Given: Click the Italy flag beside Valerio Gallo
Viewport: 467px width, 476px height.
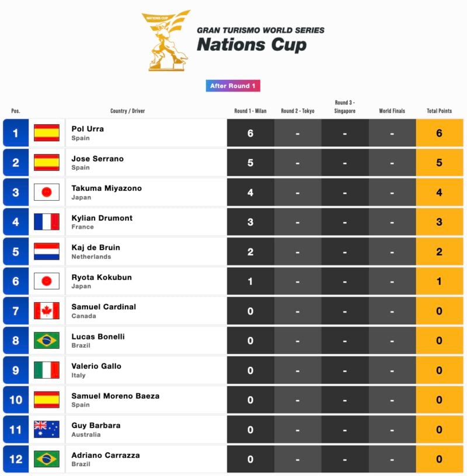Looking at the screenshot, I should click(x=47, y=370).
